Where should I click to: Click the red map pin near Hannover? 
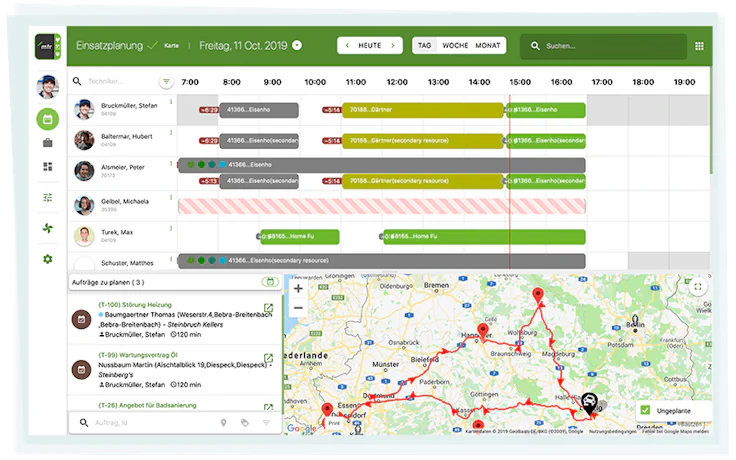tap(483, 331)
